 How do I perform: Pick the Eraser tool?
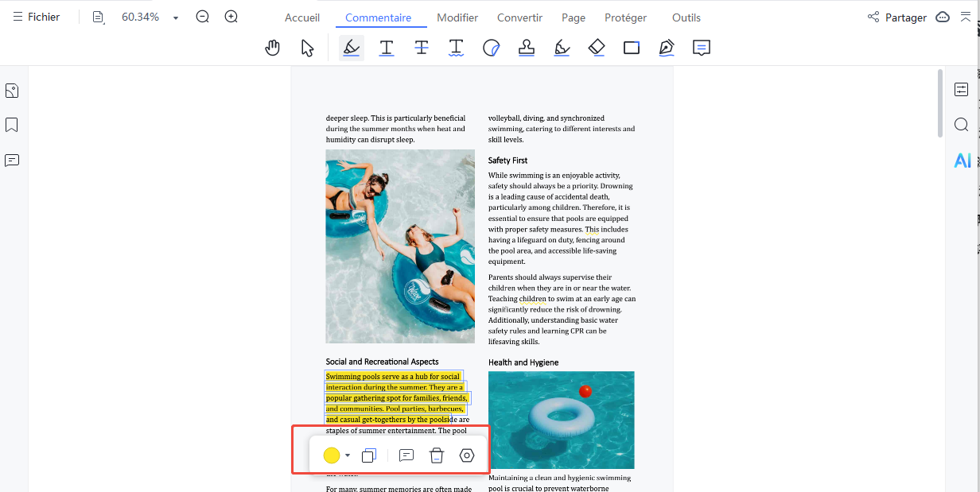coord(597,48)
